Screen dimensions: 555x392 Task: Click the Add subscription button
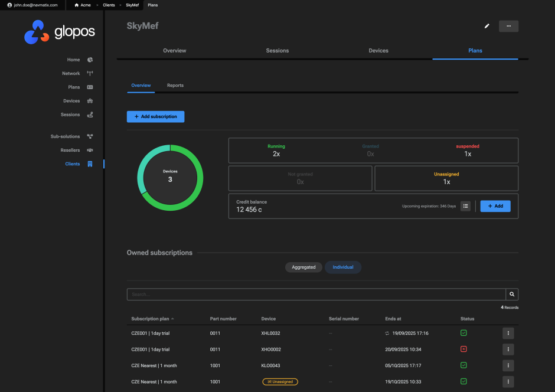coord(155,117)
